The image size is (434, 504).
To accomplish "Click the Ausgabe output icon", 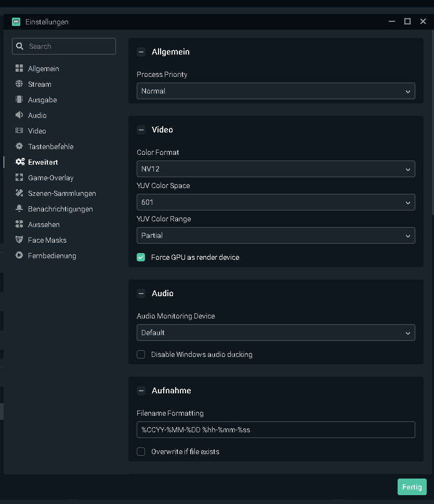I will 19,100.
